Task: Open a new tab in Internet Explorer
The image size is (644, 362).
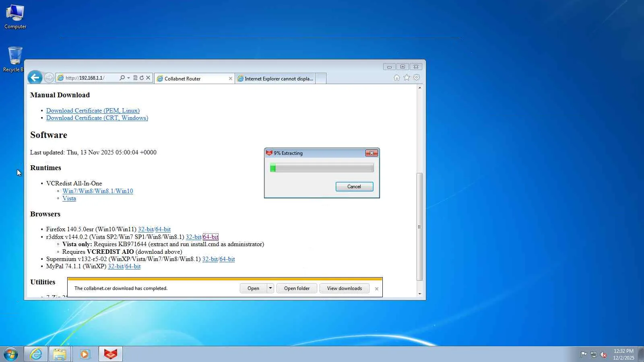Action: tap(321, 78)
